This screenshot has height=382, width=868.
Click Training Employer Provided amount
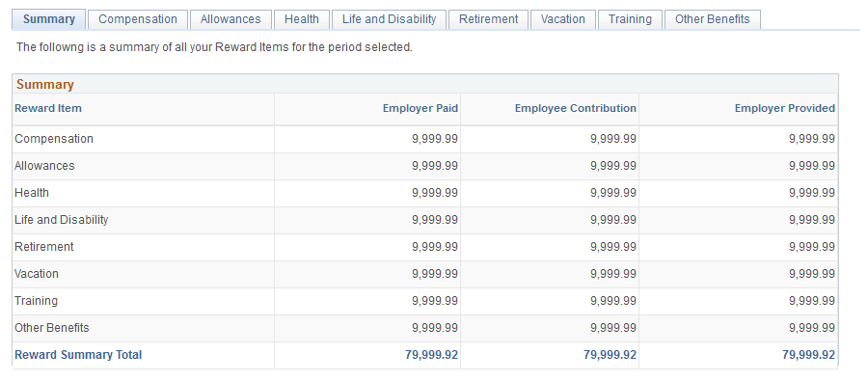click(x=812, y=301)
